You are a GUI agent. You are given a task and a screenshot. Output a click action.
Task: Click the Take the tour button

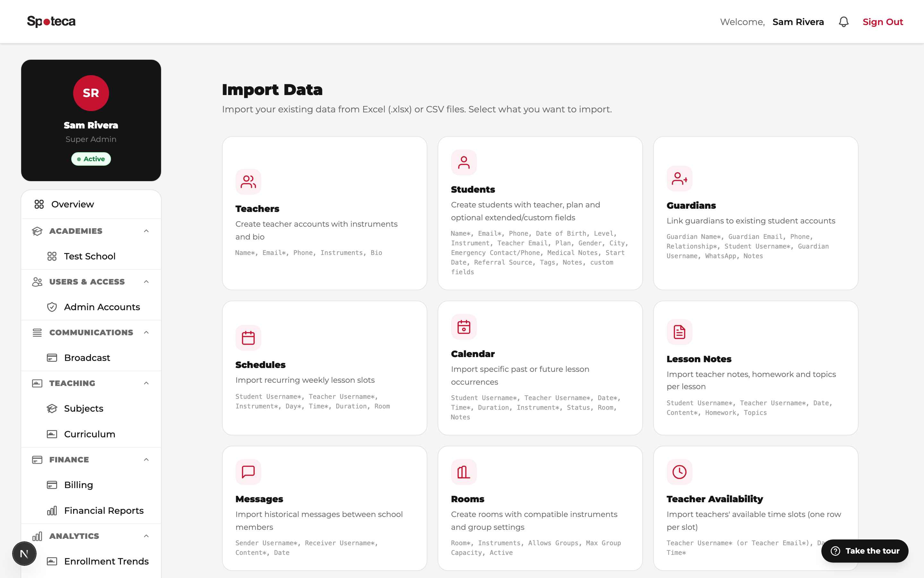click(x=864, y=551)
